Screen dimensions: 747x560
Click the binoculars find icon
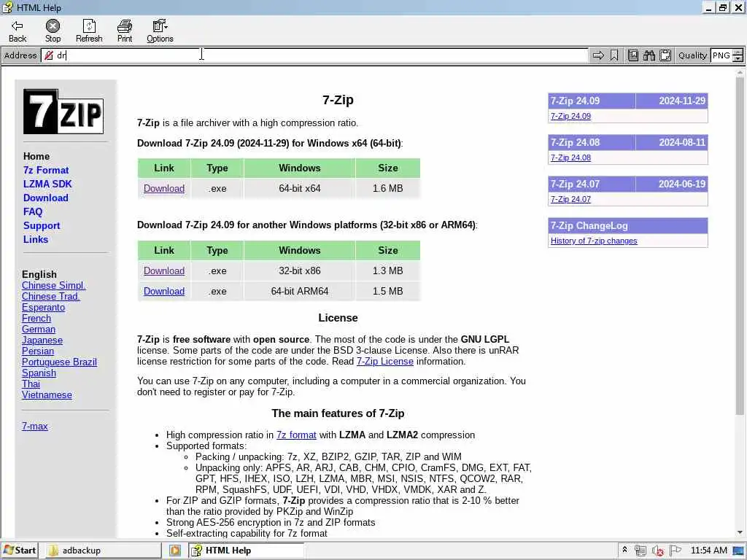[649, 55]
